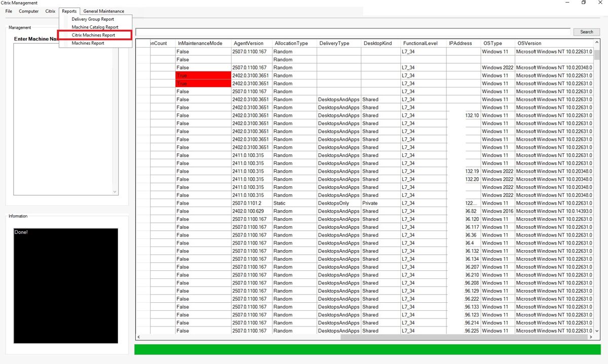
Task: Select the 'Windows 2016' OS type cell
Action: (498, 211)
